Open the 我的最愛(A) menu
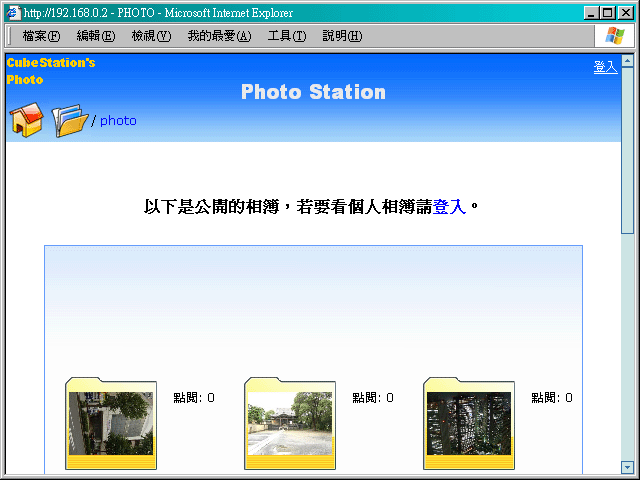Viewport: 640px width, 480px height. [x=219, y=36]
